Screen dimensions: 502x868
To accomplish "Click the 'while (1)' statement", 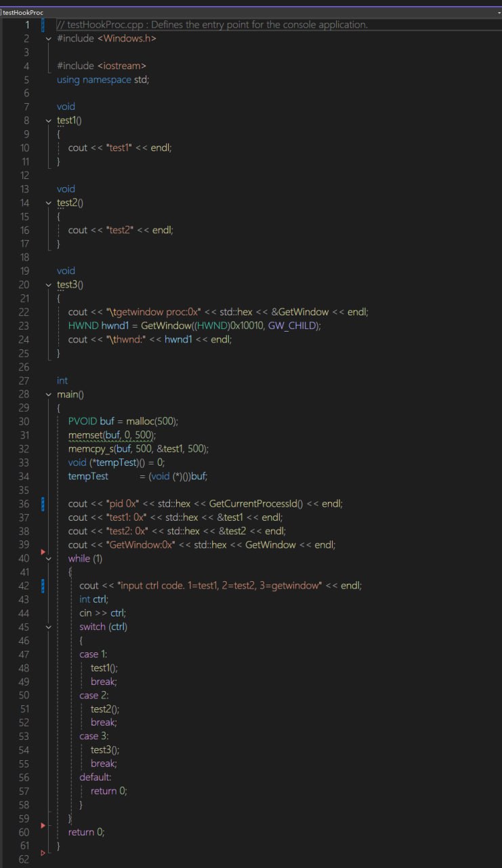I will pos(85,559).
